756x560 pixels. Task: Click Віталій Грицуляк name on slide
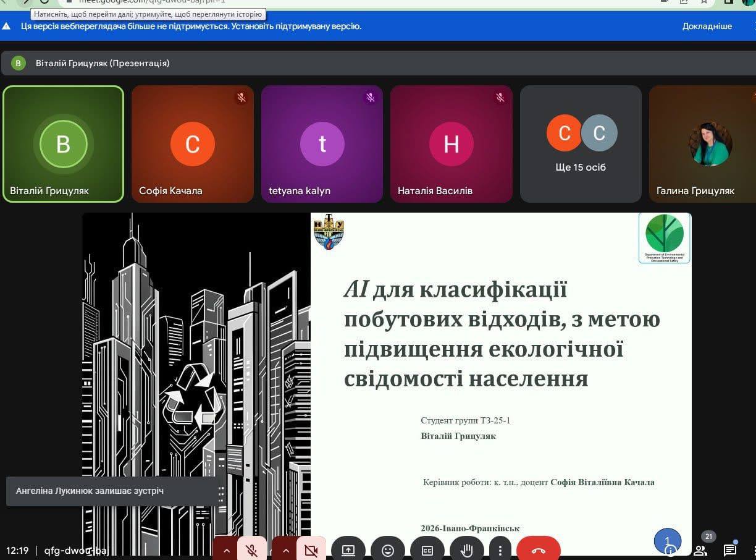pos(458,436)
